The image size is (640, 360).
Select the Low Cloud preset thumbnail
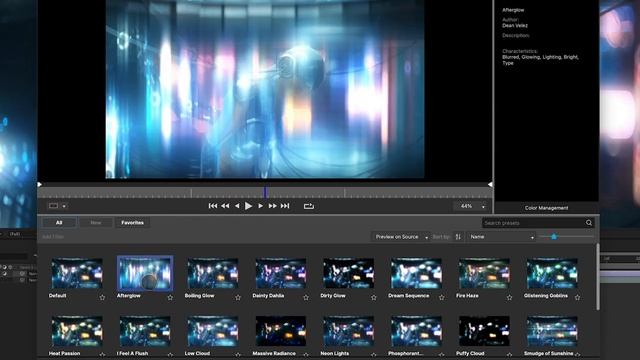[213, 331]
